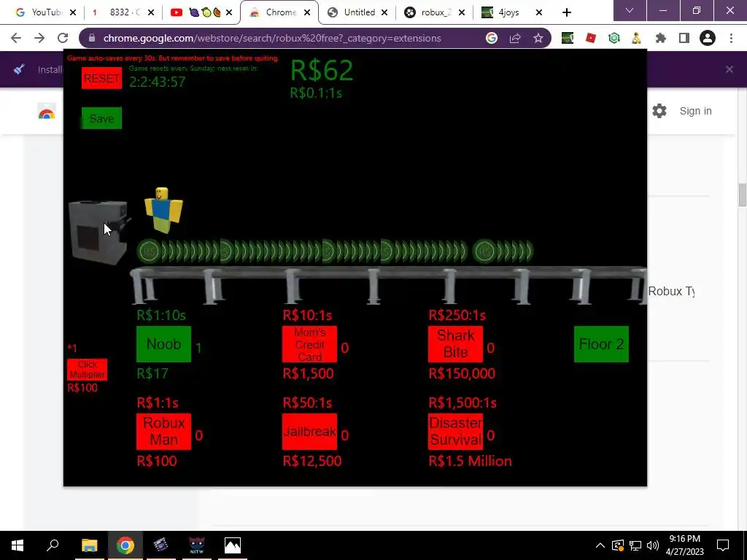Go forward with browser forward arrow
The image size is (747, 560).
point(39,38)
